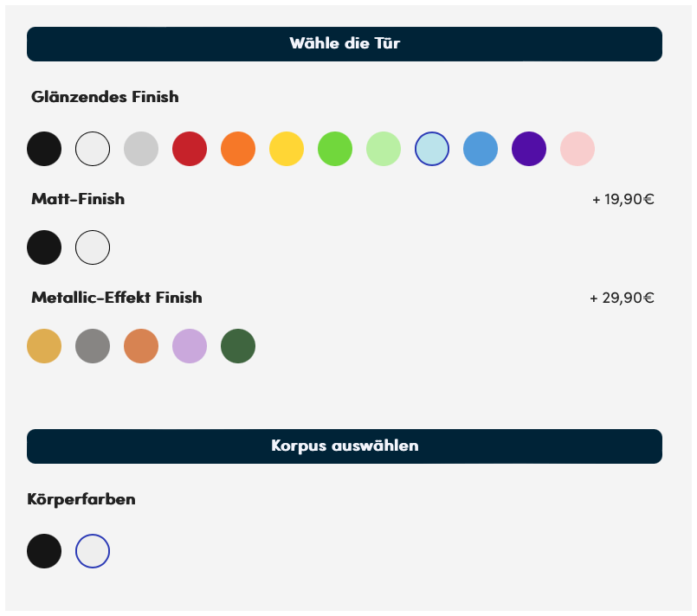697x616 pixels.
Task: Choose the glossy white door swatch
Action: coord(93,149)
